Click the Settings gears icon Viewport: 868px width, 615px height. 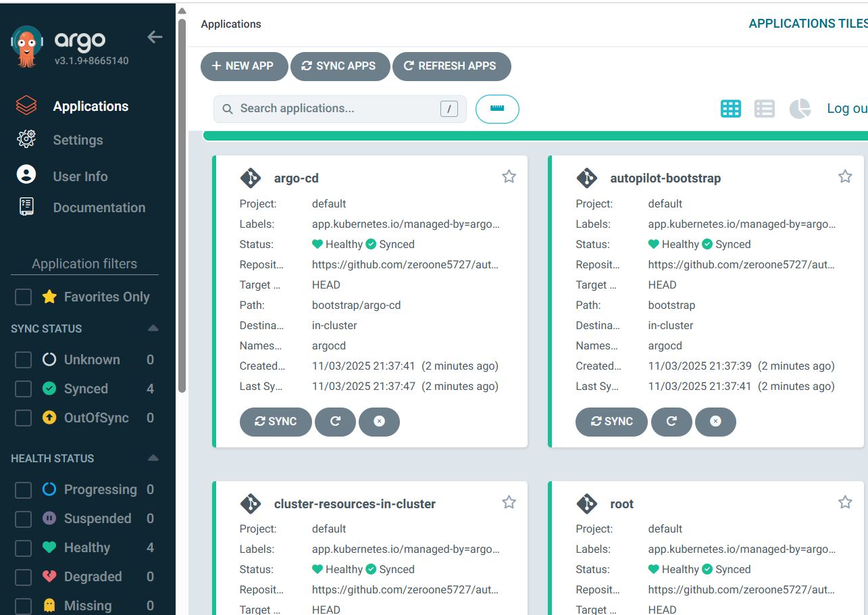coord(26,139)
